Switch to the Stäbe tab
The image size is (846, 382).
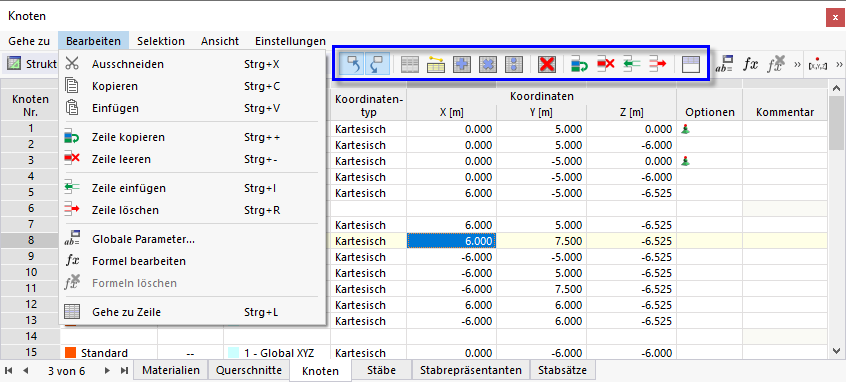pyautogui.click(x=381, y=370)
